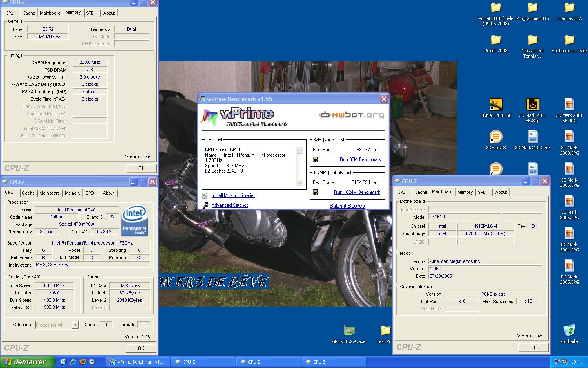Launch Internet Explorer from quick launch
The width and height of the screenshot is (588, 368).
coord(73,362)
